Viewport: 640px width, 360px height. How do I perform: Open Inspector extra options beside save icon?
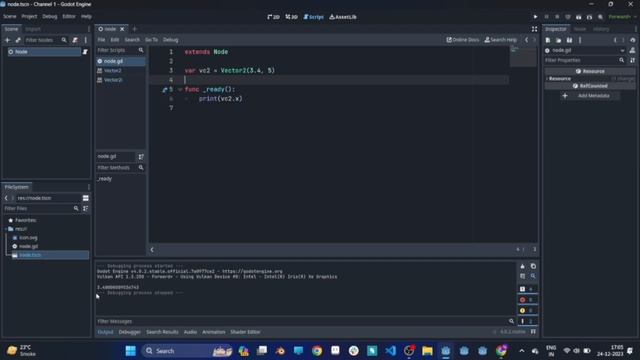point(580,40)
